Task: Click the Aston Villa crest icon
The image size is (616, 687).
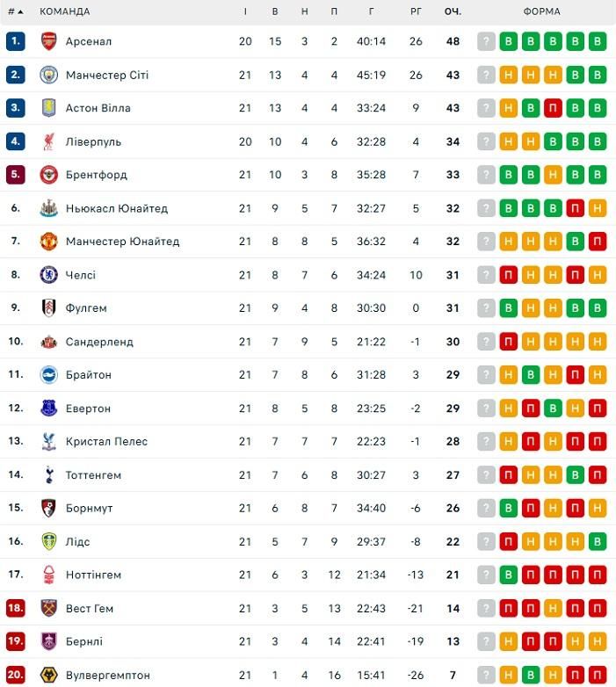Action: pyautogui.click(x=48, y=108)
